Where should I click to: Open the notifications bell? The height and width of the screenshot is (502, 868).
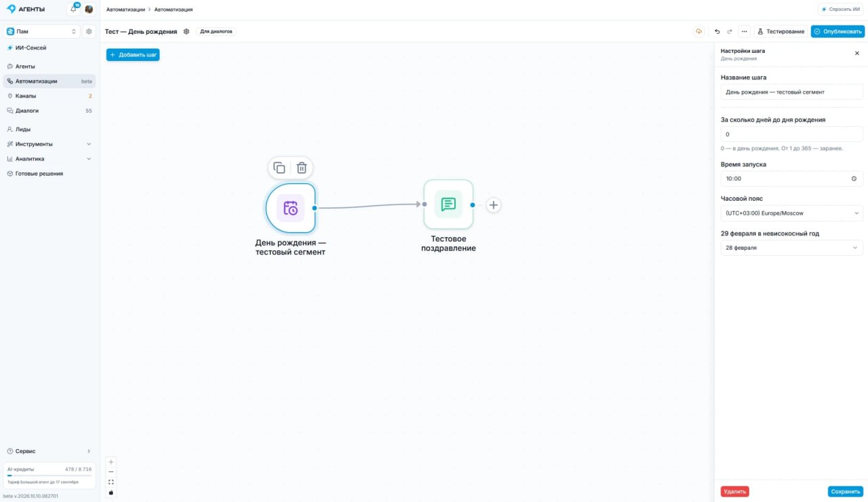74,9
